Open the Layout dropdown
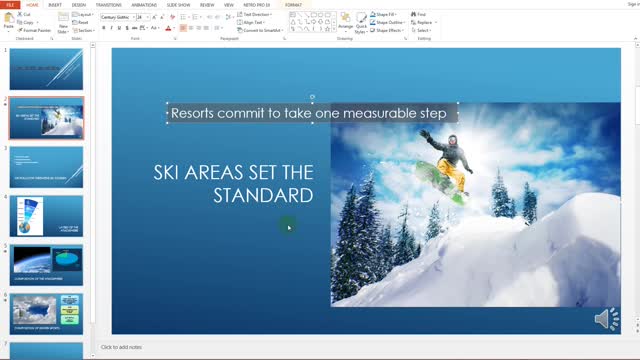Screen dimensions: 640x360 83,14
